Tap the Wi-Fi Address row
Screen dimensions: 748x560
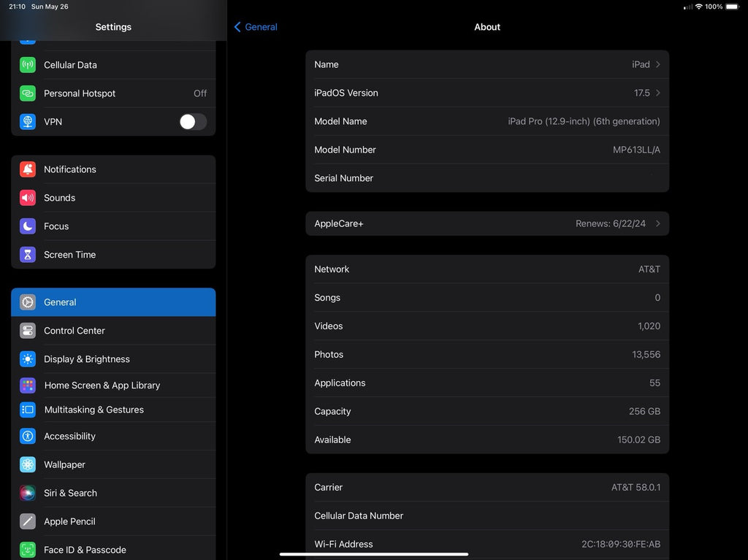486,544
